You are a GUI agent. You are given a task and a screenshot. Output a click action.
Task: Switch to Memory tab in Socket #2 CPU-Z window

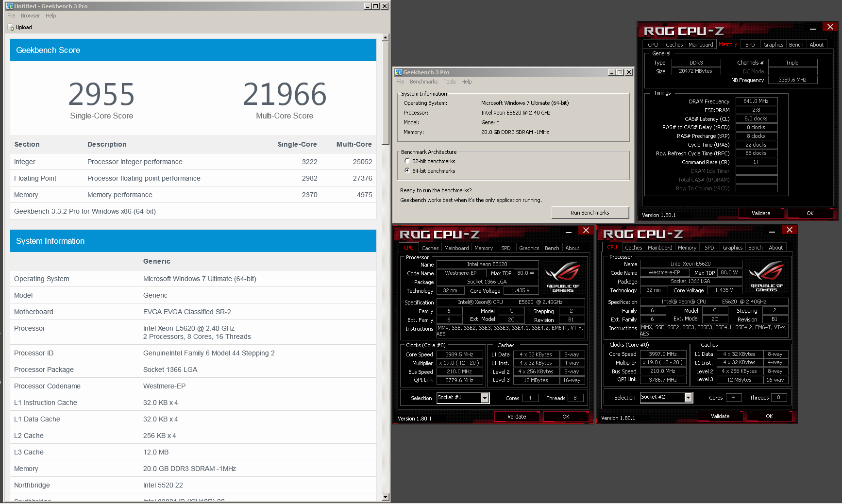pyautogui.click(x=687, y=248)
